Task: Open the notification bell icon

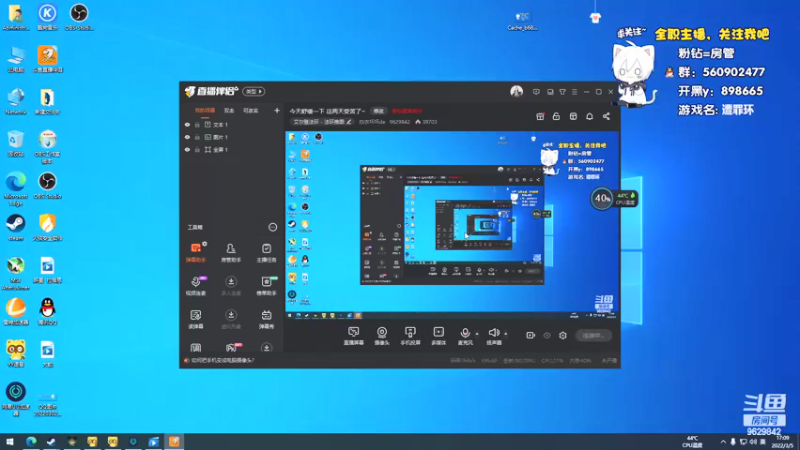Action: pyautogui.click(x=589, y=116)
